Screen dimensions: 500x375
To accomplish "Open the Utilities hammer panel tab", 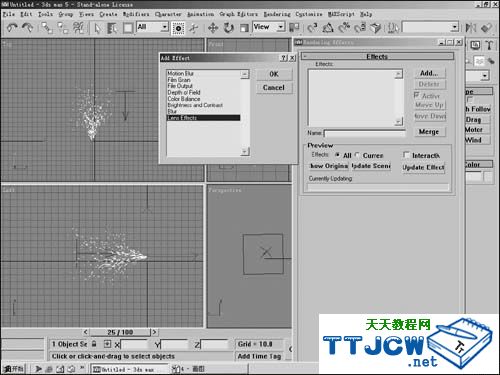I will (489, 45).
